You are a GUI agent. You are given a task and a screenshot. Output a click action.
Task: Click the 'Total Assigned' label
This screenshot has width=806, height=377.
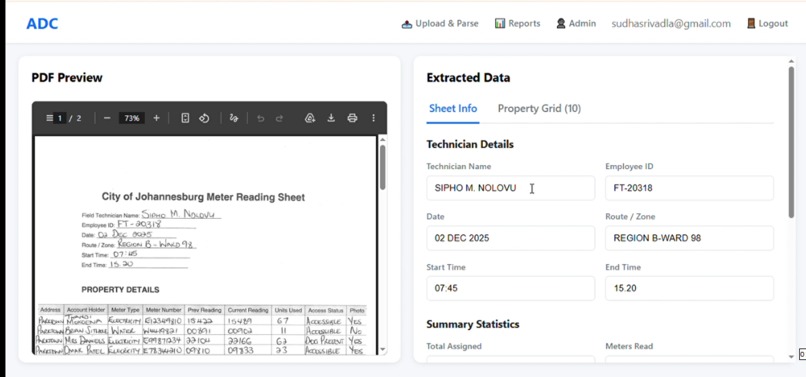(454, 347)
